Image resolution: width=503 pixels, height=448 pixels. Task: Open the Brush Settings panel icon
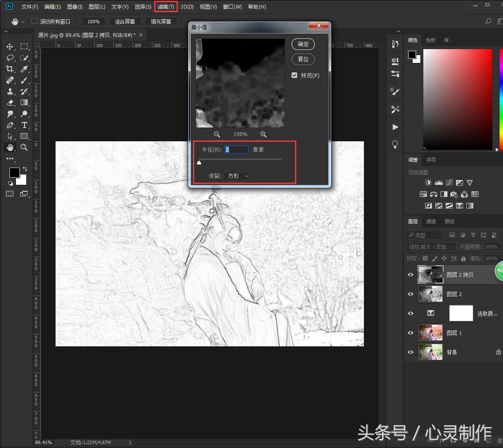pyautogui.click(x=395, y=91)
